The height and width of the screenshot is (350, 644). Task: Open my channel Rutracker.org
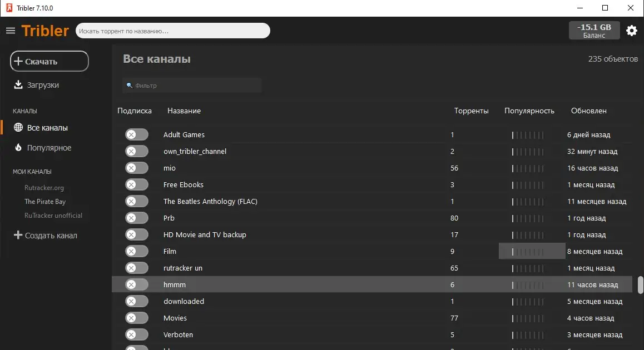pos(44,188)
